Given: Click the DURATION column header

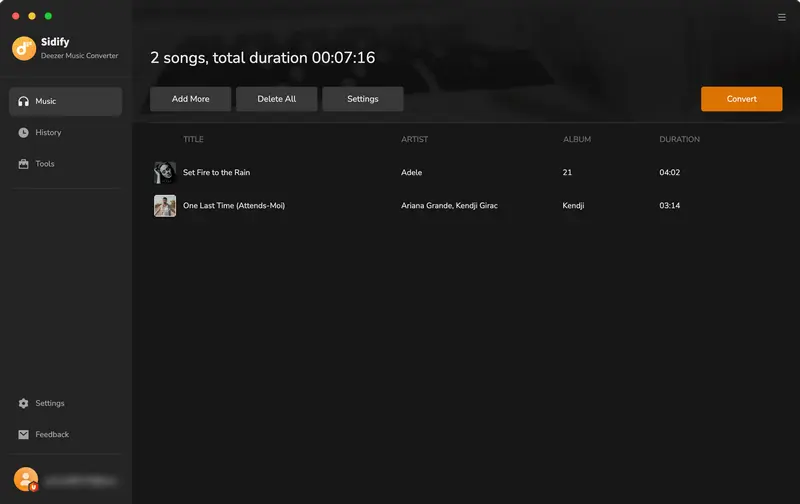Looking at the screenshot, I should click(x=679, y=139).
